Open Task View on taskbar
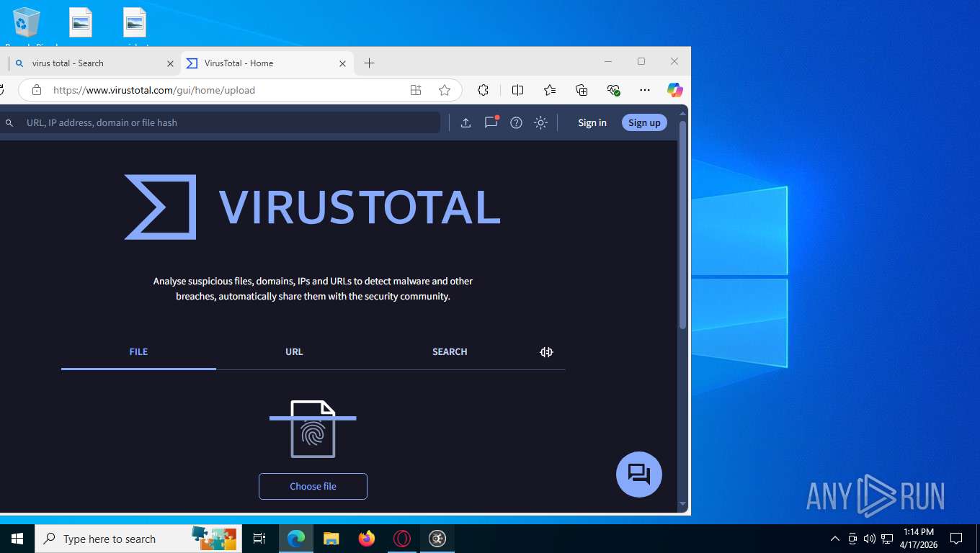This screenshot has width=980, height=553. pos(259,539)
